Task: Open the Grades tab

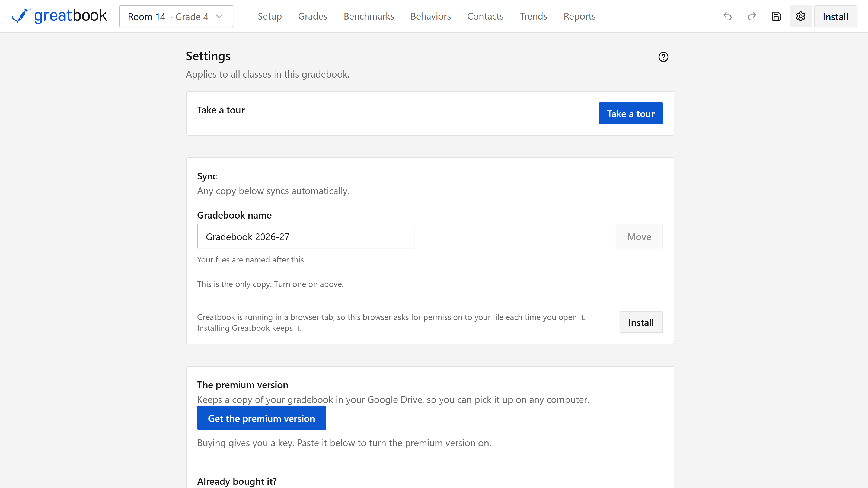Action: pos(313,16)
